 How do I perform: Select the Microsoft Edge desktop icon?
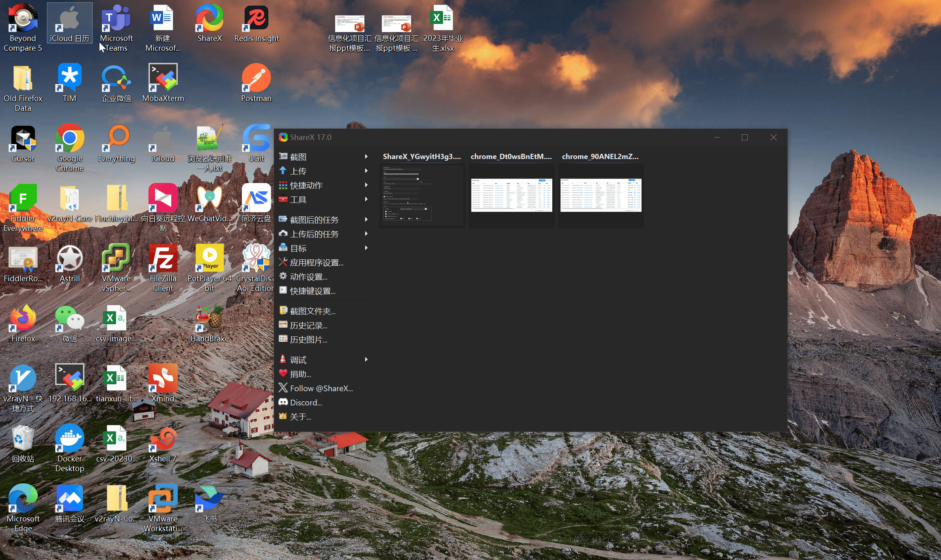[23, 508]
